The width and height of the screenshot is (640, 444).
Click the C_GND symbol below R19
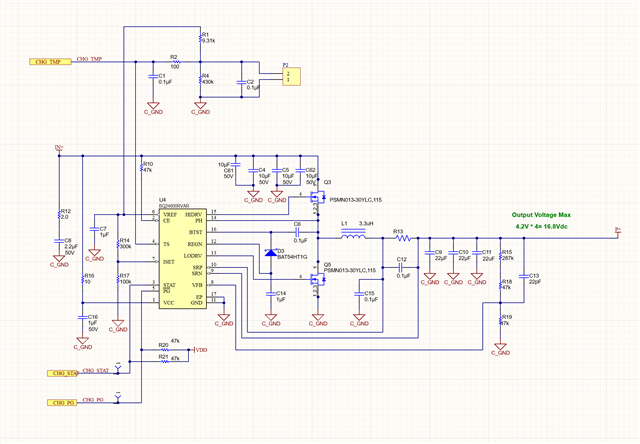(500, 349)
